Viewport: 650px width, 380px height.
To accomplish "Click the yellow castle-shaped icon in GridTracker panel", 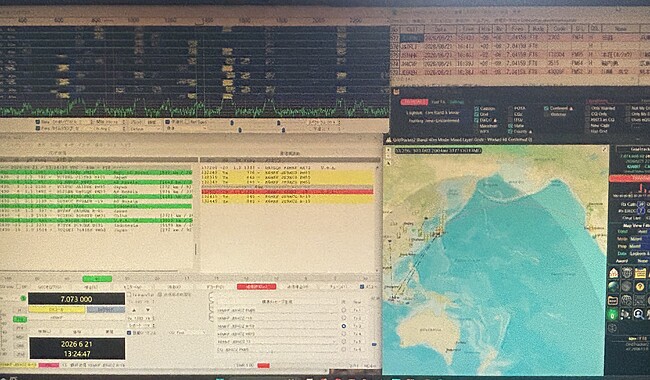I will 640,273.
